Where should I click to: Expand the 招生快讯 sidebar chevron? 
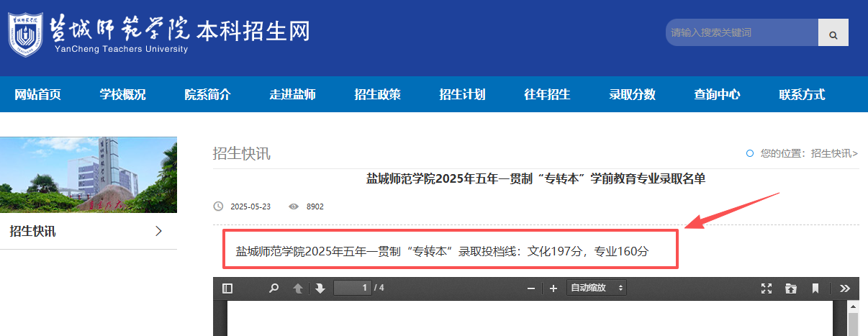tap(159, 231)
